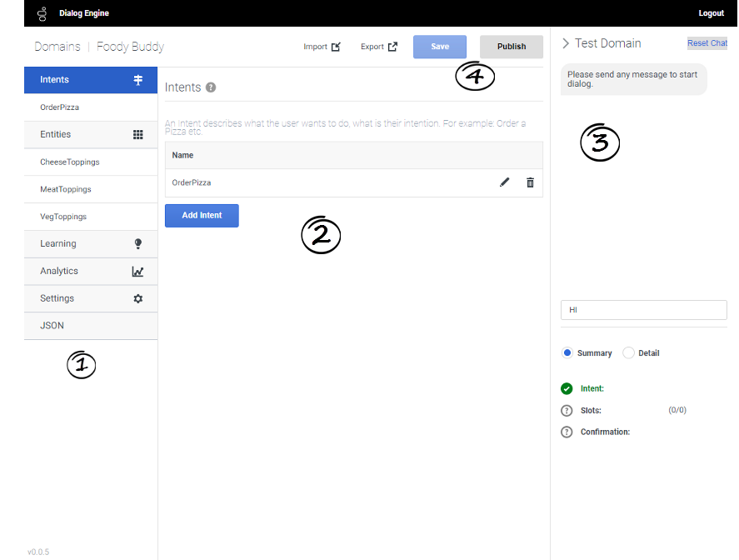Viewport: 739px width, 560px height.
Task: Open Learning section via lightbulb icon
Action: coord(138,244)
